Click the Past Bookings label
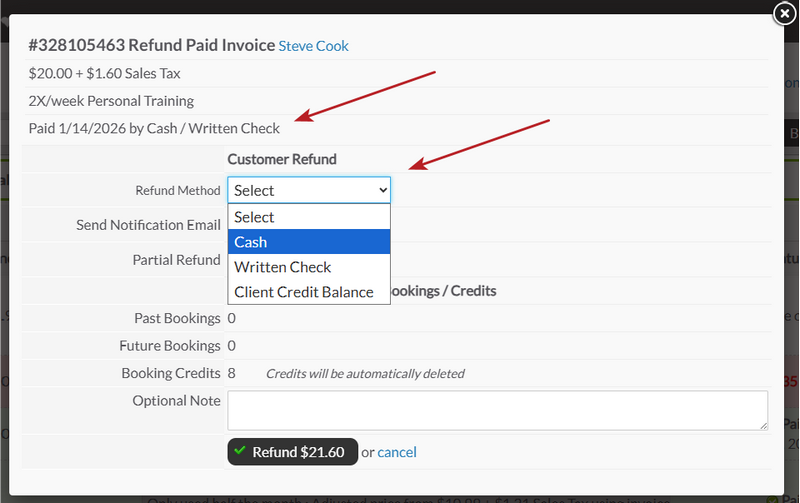The height and width of the screenshot is (503, 800). [x=178, y=318]
